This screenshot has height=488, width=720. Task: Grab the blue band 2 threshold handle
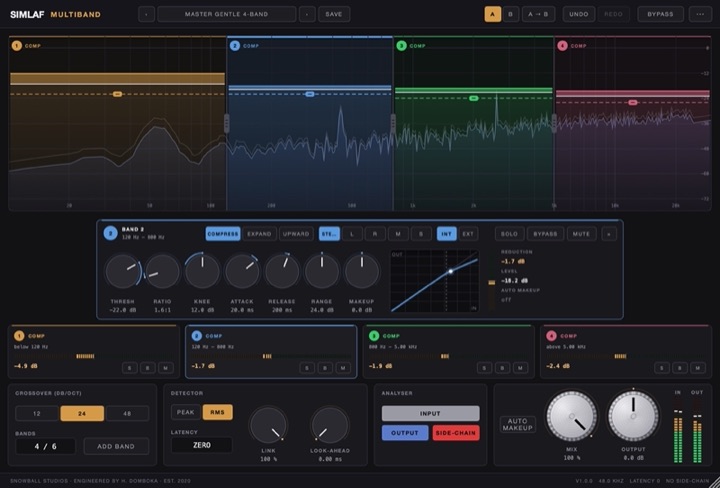pyautogui.click(x=309, y=94)
